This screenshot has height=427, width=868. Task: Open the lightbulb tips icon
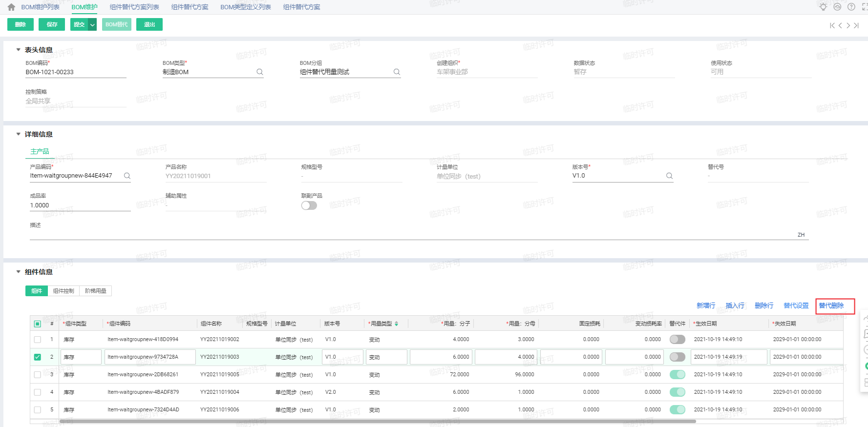(x=824, y=7)
